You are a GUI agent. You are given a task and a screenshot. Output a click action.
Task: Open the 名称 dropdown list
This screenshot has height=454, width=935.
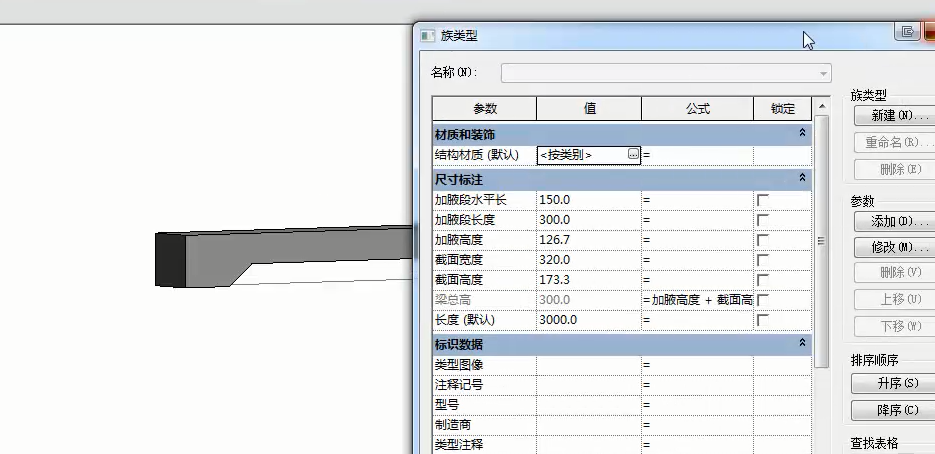pyautogui.click(x=823, y=73)
